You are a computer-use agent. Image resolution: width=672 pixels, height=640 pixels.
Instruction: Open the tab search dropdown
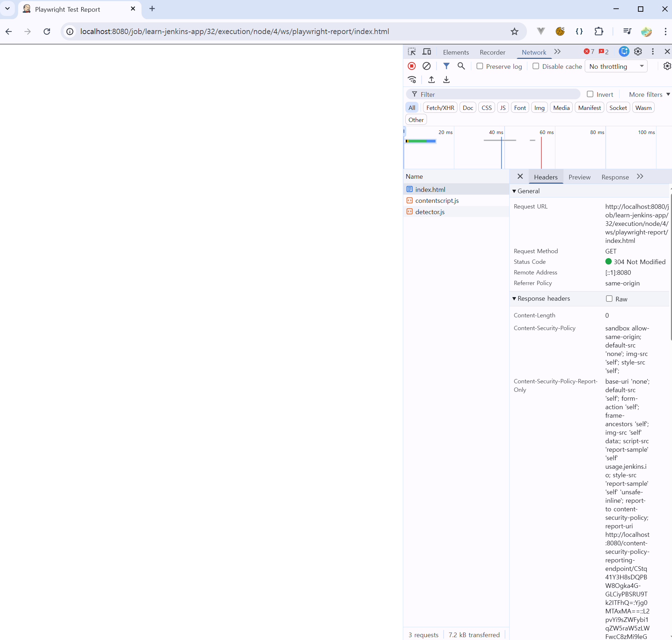(x=7, y=9)
